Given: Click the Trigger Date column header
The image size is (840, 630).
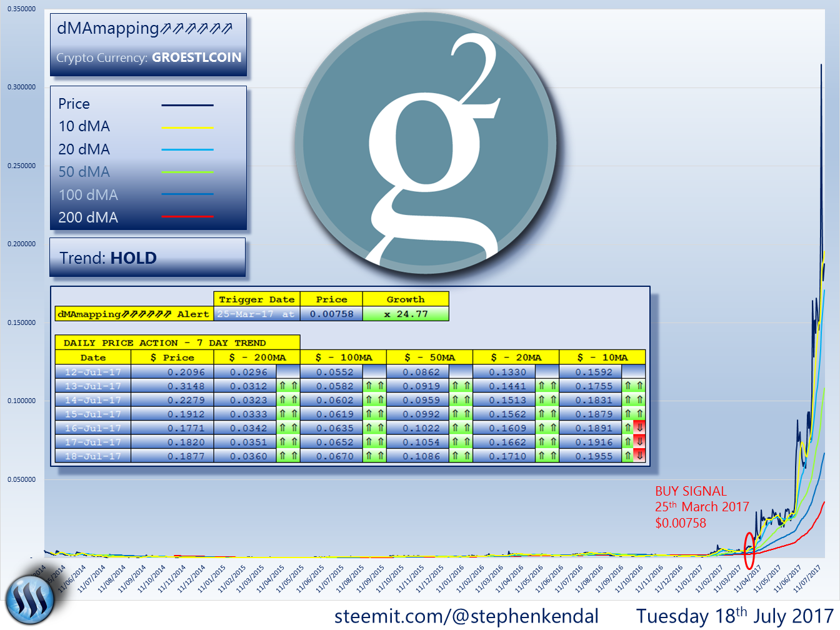Looking at the screenshot, I should pyautogui.click(x=257, y=299).
